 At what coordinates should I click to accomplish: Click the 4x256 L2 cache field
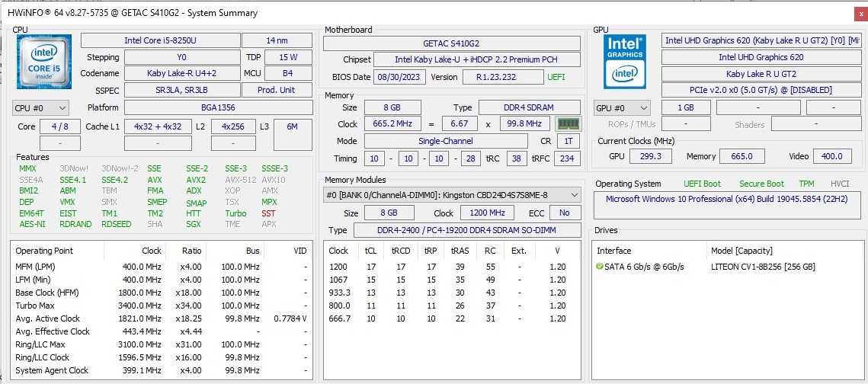pyautogui.click(x=233, y=126)
